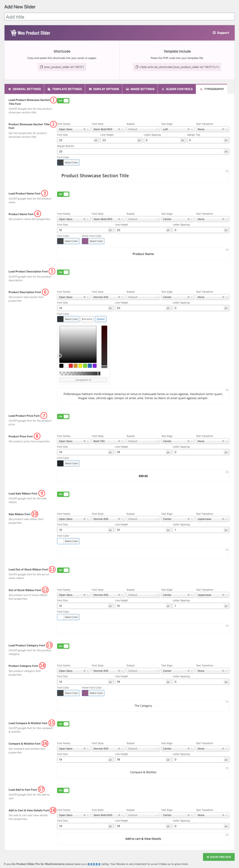Click the Add title input field
239x868 pixels.
pyautogui.click(x=119, y=17)
